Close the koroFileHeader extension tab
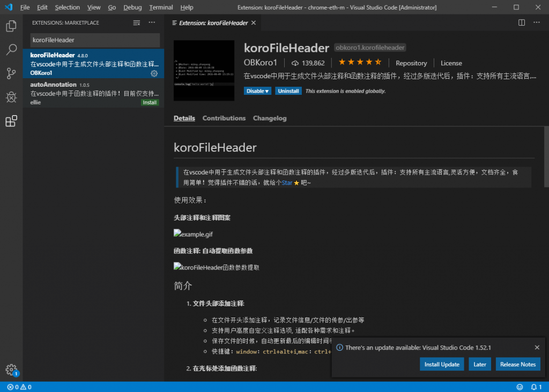This screenshot has height=392, width=549. 254,22
